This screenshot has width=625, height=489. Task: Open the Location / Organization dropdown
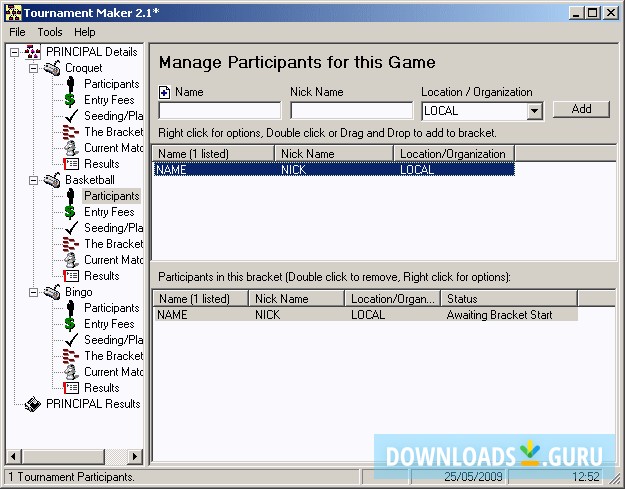(x=534, y=111)
